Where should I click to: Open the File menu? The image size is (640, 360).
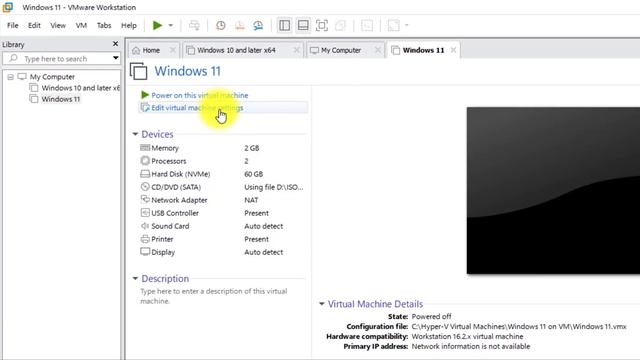pos(13,25)
